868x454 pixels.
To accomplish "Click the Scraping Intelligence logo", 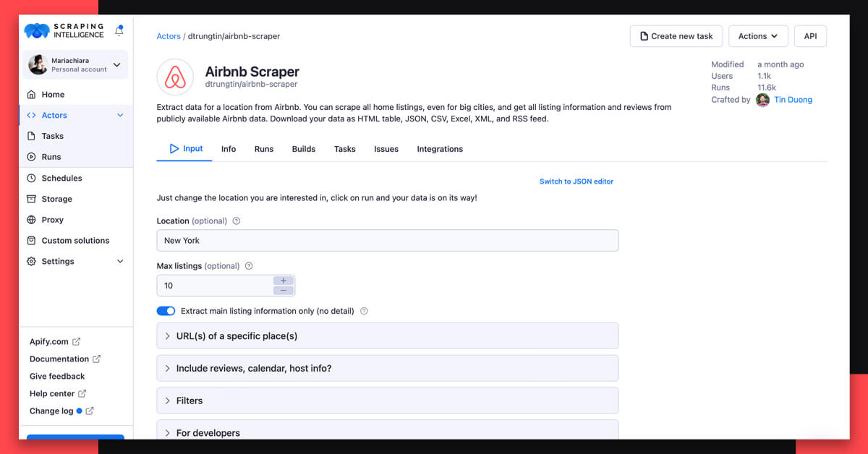I will click(64, 30).
